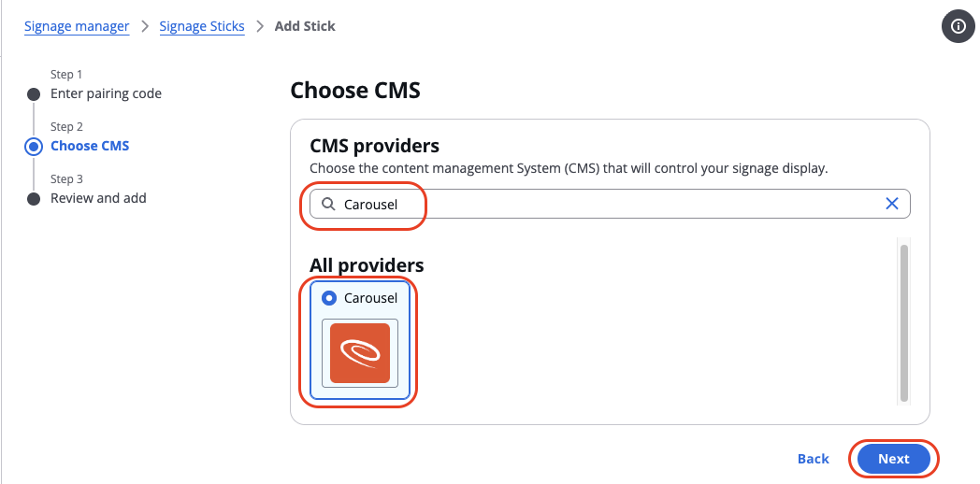Viewport: 980px width, 484px height.
Task: Click the Next button
Action: [x=894, y=459]
